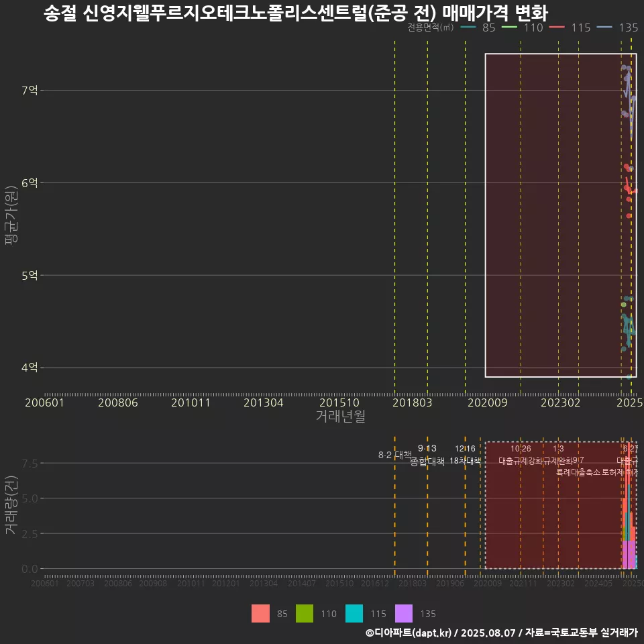This screenshot has width=644, height=644.
Task: Select the 85 line key in top legend
Action: (x=468, y=28)
